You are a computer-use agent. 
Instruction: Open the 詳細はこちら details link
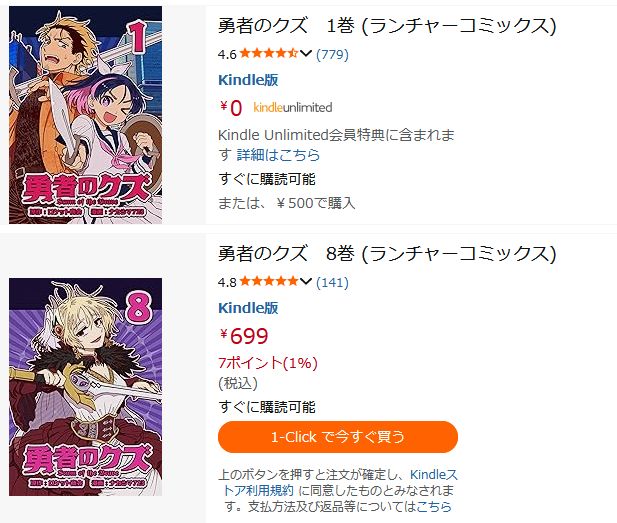278,155
